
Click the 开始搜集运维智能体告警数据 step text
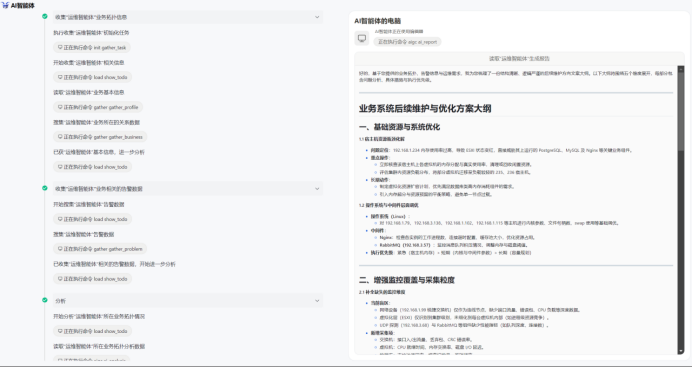89,205
